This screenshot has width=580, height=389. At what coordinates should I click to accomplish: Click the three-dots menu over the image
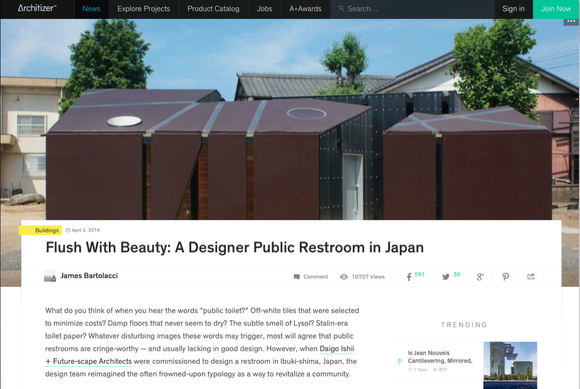pyautogui.click(x=571, y=21)
